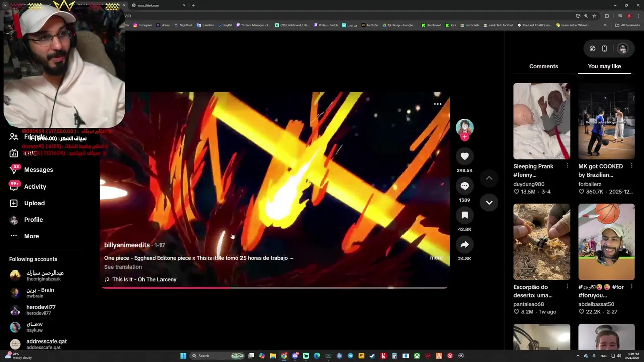Open Team Picker Wheel bookmark
Viewport: 644px width, 362px height.
573,25
